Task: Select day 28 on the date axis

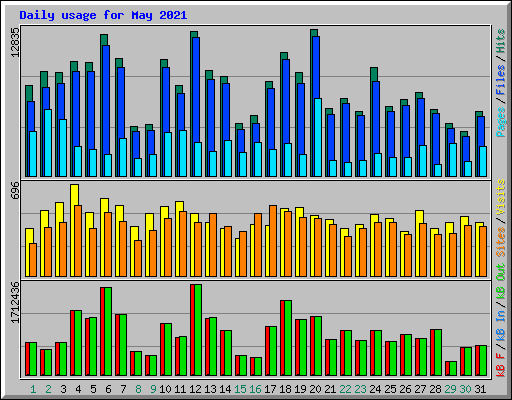Action: pos(435,389)
